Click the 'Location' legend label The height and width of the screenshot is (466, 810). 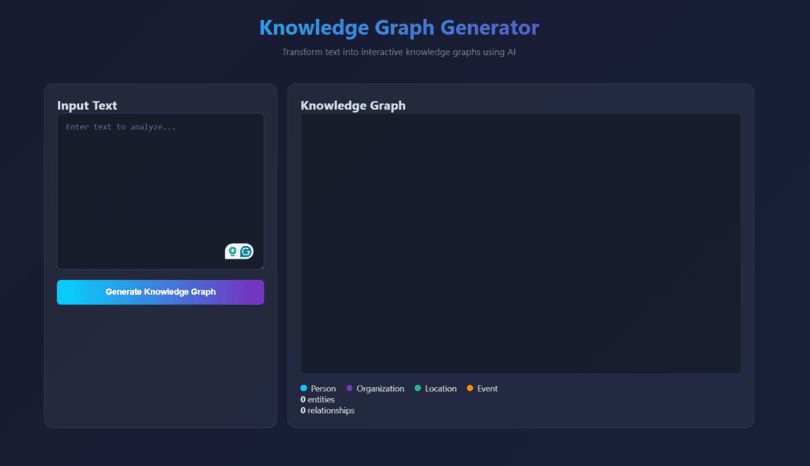(x=441, y=389)
